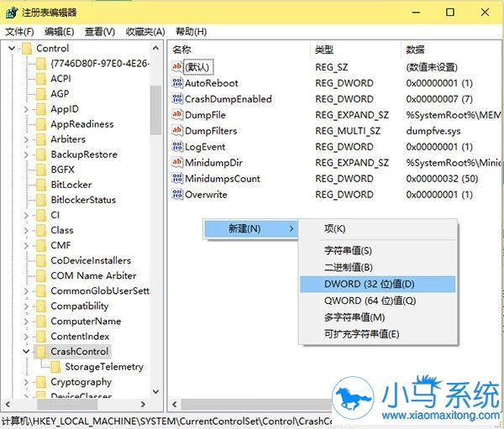Expand the ComputerName tree node
This screenshot has height=429, width=504.
pos(26,322)
